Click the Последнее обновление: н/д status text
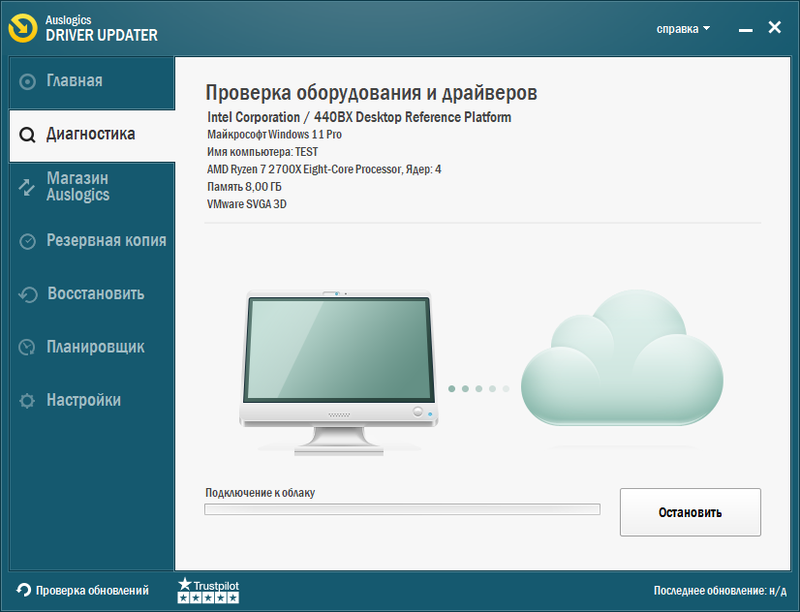800x612 pixels. 720,591
